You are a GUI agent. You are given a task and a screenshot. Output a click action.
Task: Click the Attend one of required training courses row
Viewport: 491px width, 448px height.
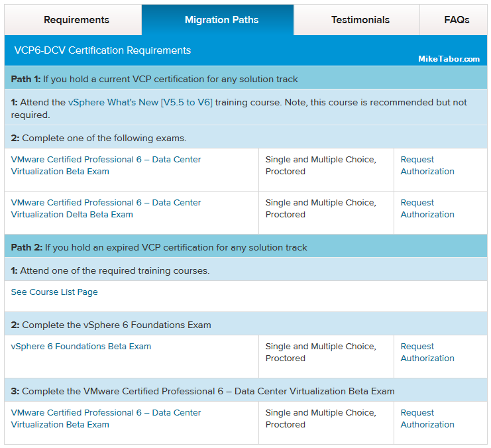(x=246, y=270)
